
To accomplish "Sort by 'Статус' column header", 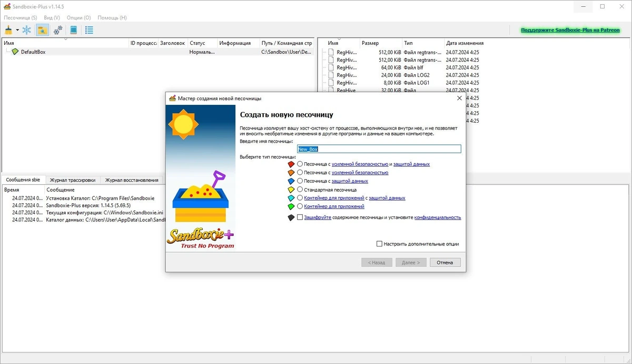I will [202, 43].
